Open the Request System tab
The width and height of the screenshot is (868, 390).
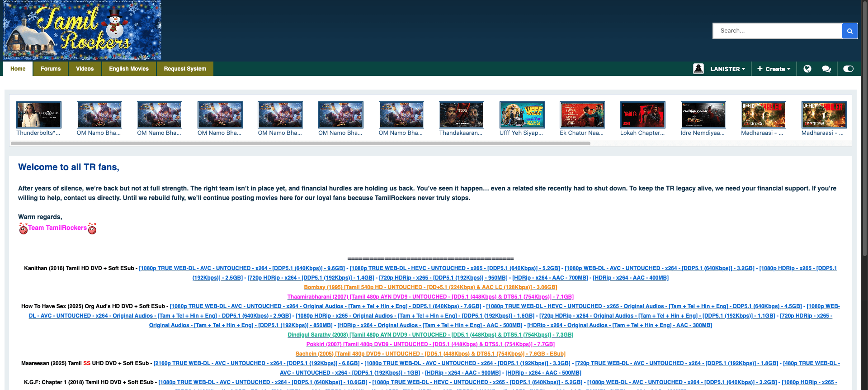(x=185, y=69)
